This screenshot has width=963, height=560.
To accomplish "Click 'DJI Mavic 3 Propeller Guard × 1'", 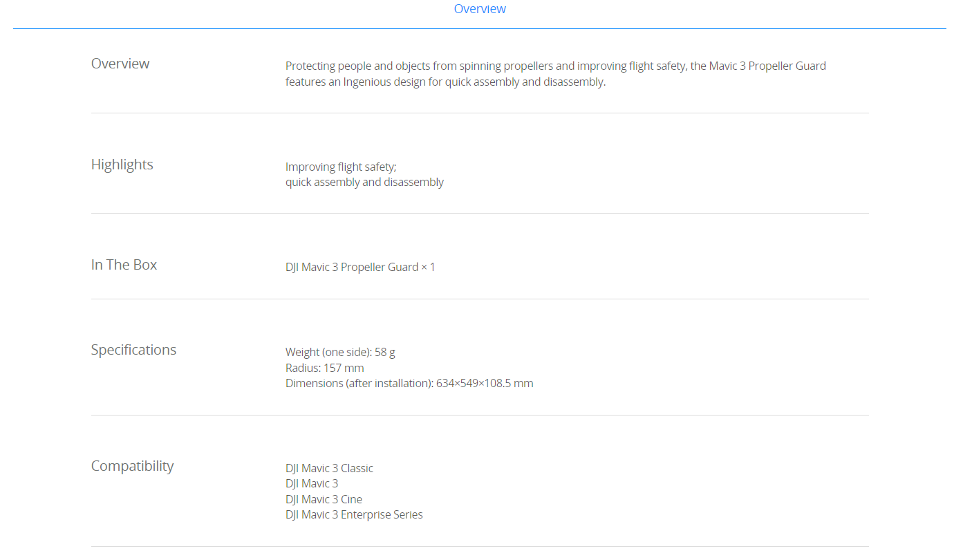I will [360, 267].
